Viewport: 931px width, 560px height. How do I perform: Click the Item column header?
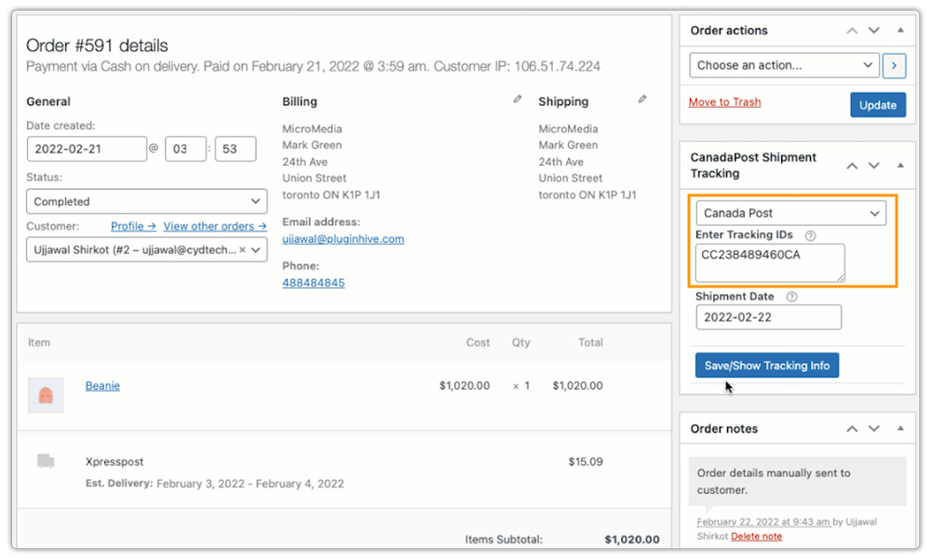point(39,342)
